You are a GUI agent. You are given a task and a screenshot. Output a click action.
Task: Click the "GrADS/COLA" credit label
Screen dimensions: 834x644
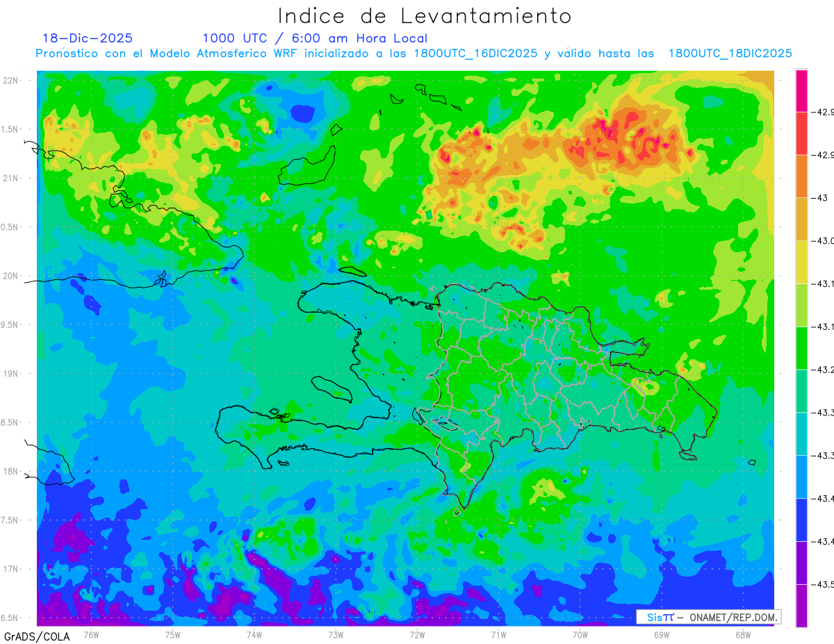coord(37,636)
